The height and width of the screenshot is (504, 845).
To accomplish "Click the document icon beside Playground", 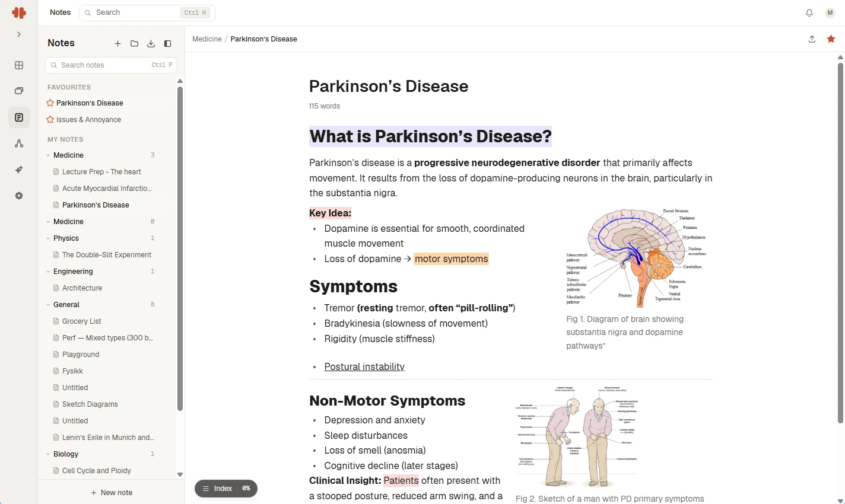I will (x=56, y=355).
